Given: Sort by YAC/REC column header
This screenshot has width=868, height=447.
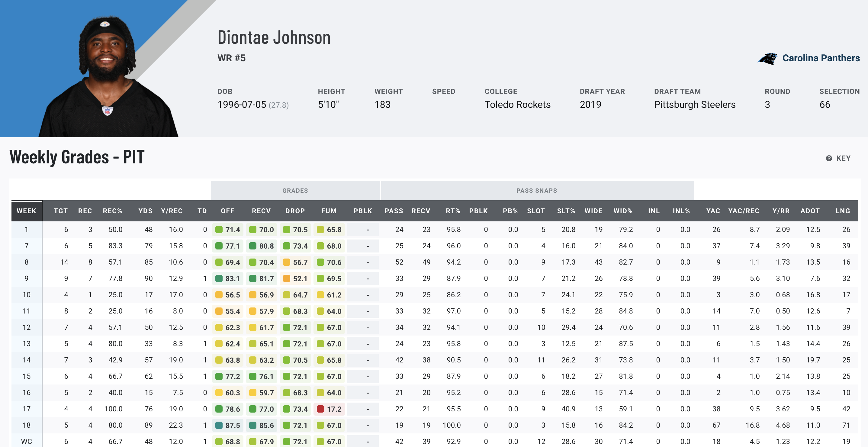Looking at the screenshot, I should (743, 211).
